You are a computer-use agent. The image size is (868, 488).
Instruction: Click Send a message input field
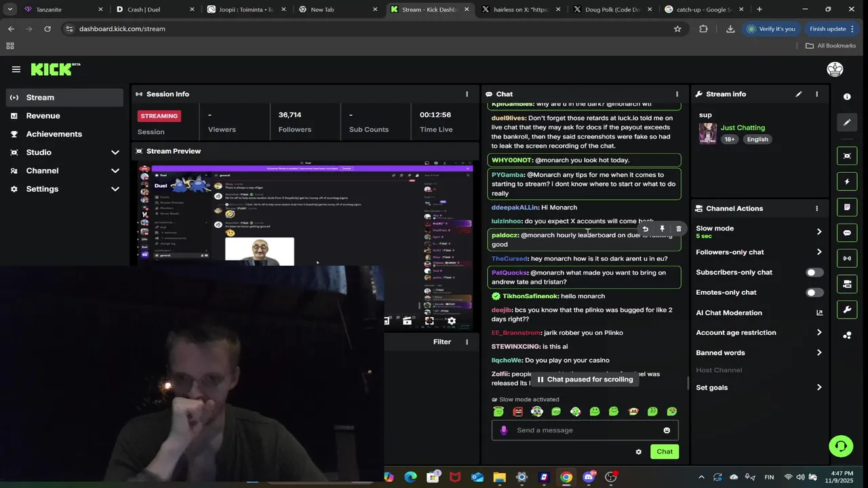tap(585, 430)
